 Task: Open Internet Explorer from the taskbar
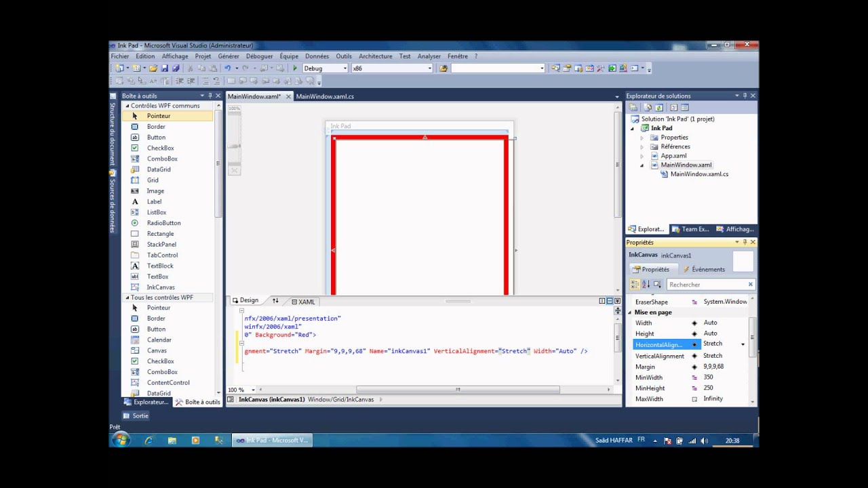point(149,441)
